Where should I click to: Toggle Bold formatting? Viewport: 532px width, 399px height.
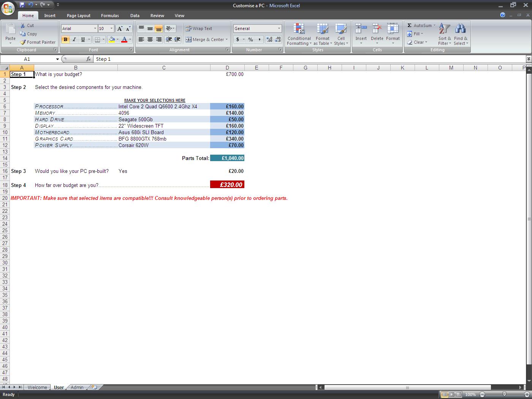tap(65, 40)
